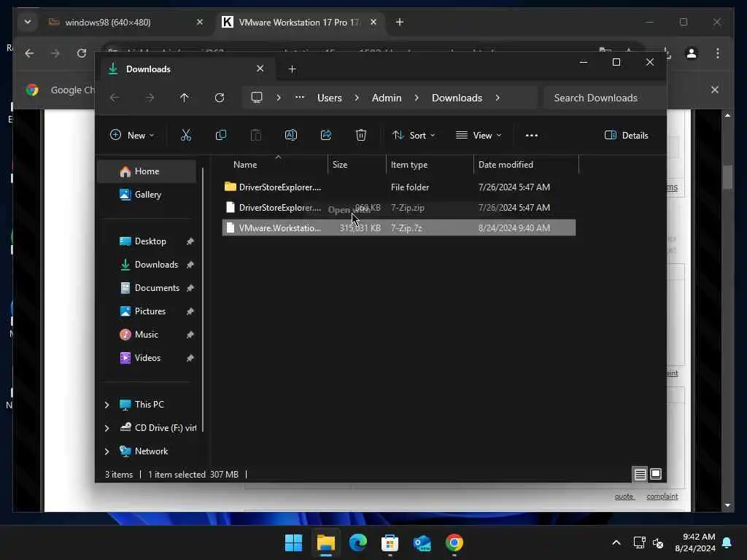Toggle the Details pane
The height and width of the screenshot is (560, 747).
pos(627,135)
